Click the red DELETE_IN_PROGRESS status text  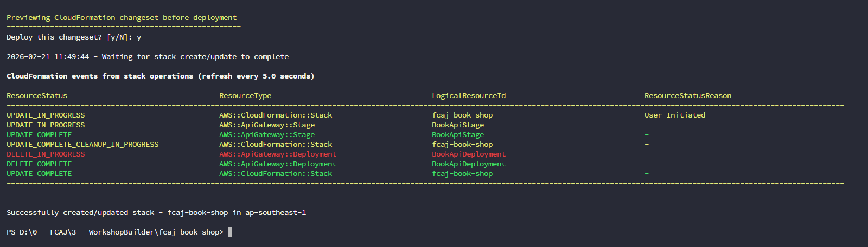(46, 154)
